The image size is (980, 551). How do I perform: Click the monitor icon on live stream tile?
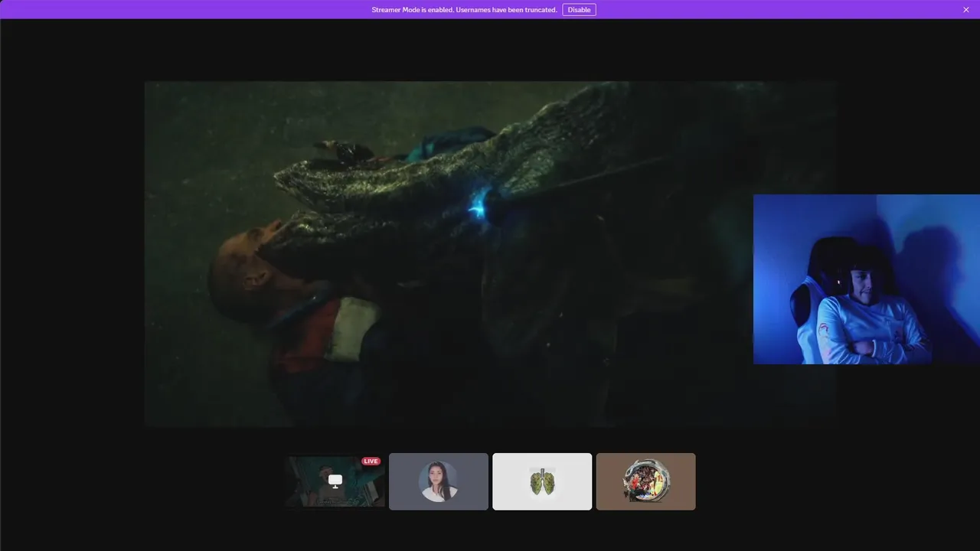(335, 481)
